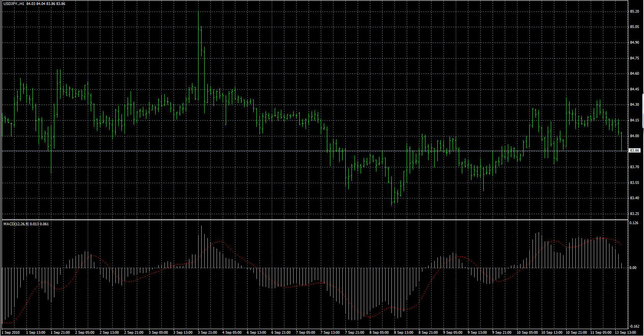Click the -0.162 MACD scale label
This screenshot has width=644, height=336.
[x=634, y=326]
